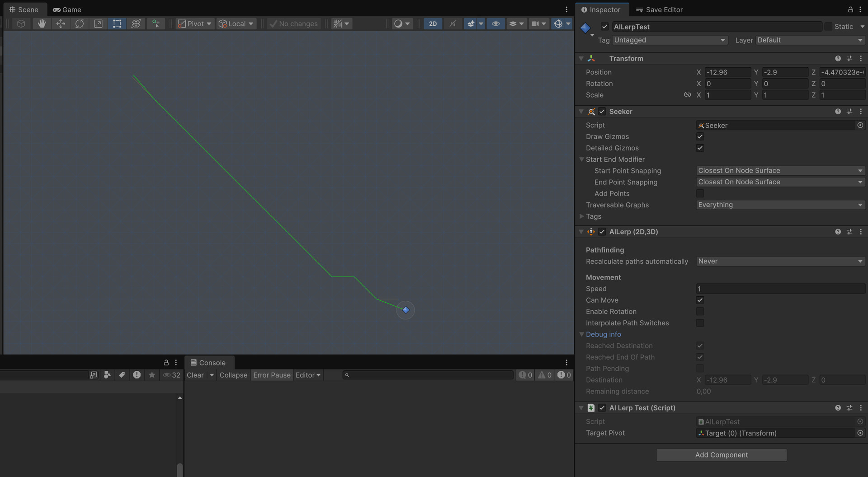Switch to the Game tab
This screenshot has height=477, width=868.
pyautogui.click(x=67, y=9)
